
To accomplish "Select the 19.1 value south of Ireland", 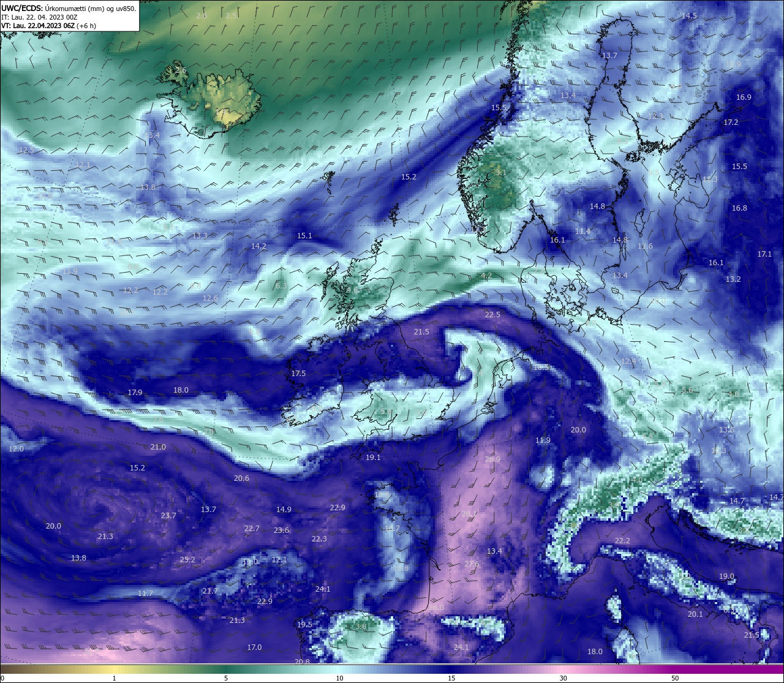I will [373, 458].
